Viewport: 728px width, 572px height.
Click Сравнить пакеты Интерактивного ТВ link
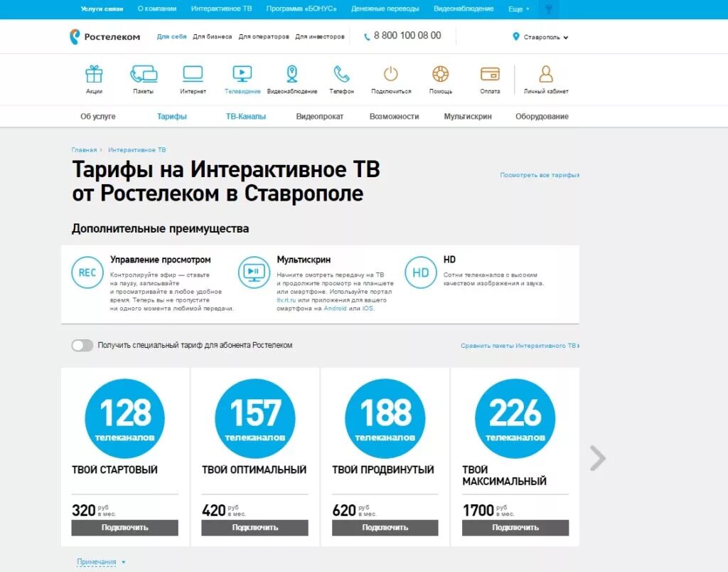[x=520, y=346]
